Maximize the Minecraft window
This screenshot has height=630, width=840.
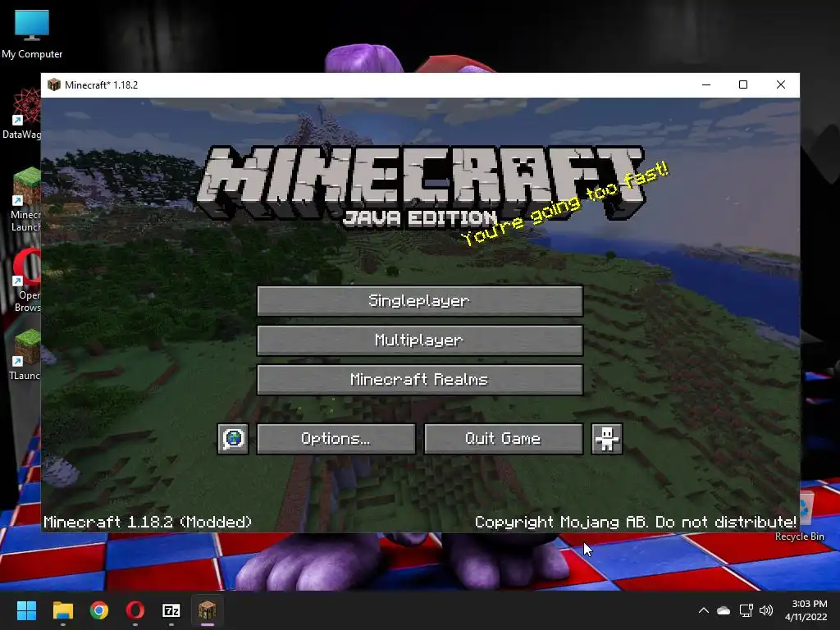pos(743,84)
